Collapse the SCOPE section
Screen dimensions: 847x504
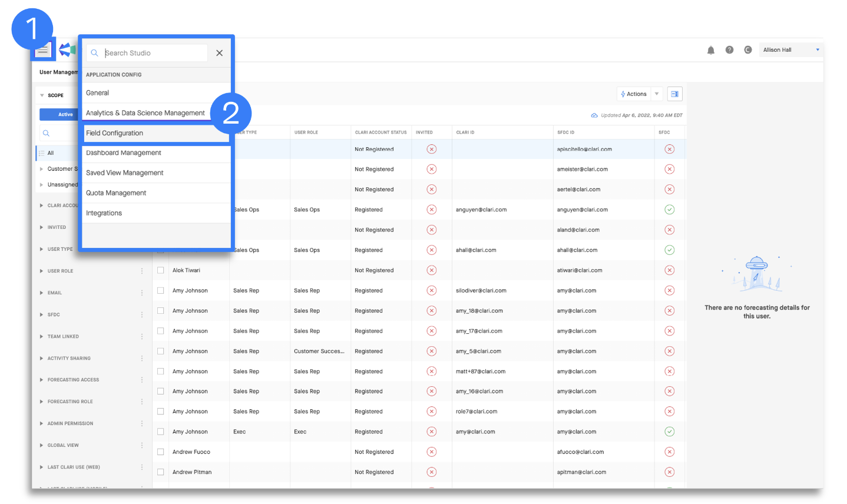(42, 95)
